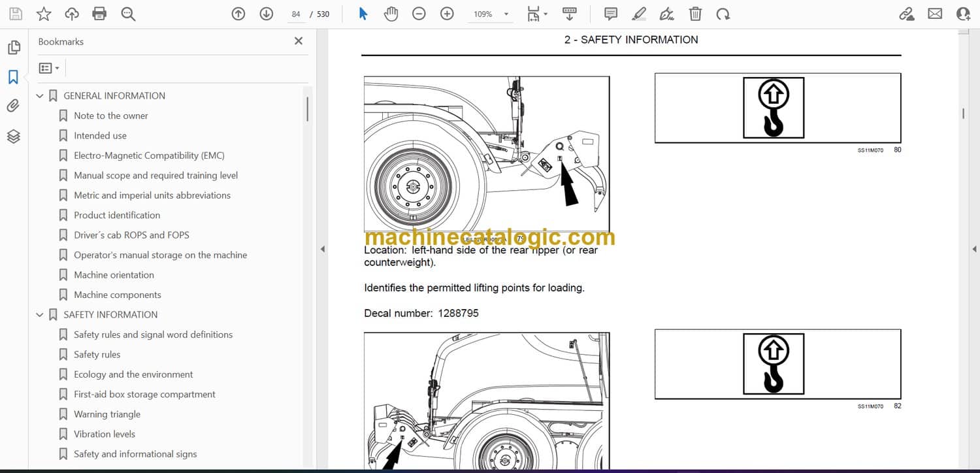Select the highlighter pen tool
The width and height of the screenshot is (980, 473).
pyautogui.click(x=639, y=14)
